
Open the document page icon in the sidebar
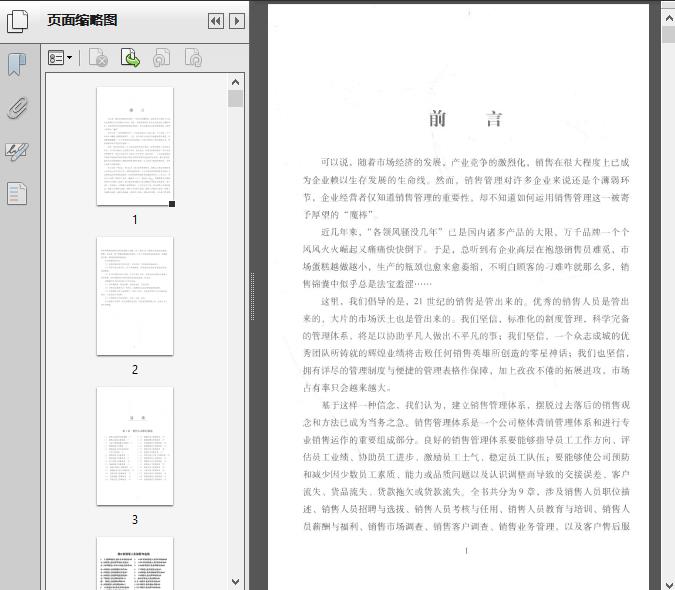[x=17, y=193]
